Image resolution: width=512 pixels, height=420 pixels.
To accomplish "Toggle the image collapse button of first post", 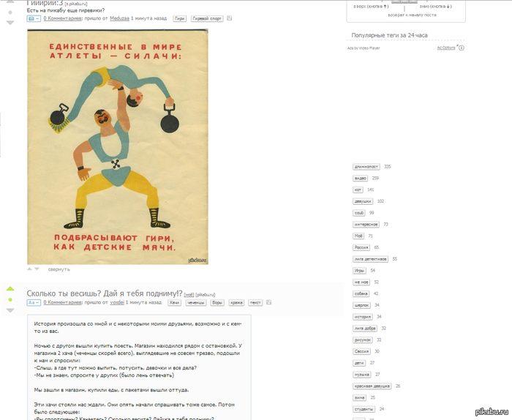I will coord(34,18).
